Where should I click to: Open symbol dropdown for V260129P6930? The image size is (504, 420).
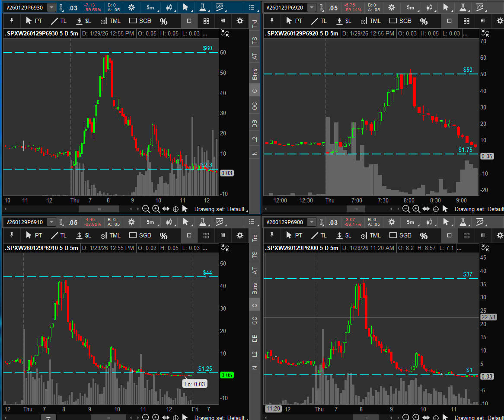pyautogui.click(x=51, y=7)
